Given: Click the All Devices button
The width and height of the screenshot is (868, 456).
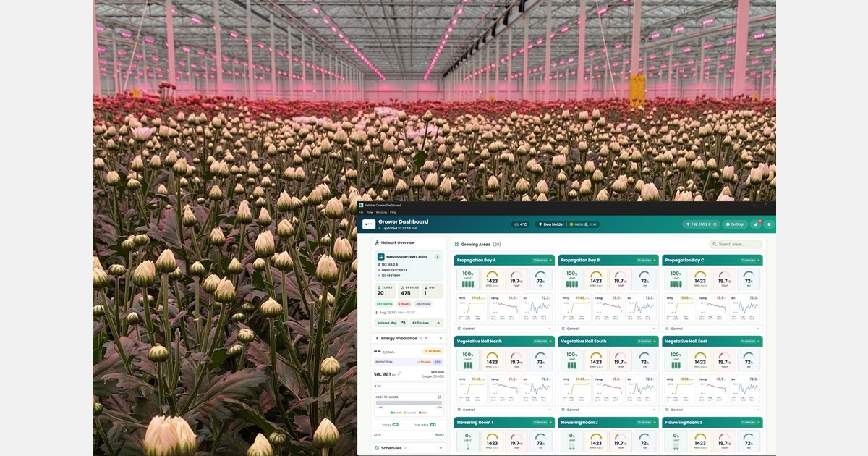Looking at the screenshot, I should tap(426, 323).
